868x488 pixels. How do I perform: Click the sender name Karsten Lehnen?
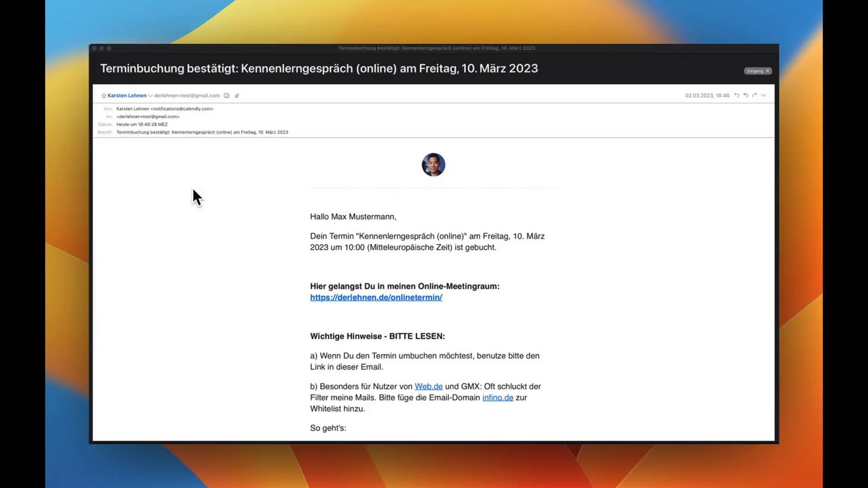[127, 96]
